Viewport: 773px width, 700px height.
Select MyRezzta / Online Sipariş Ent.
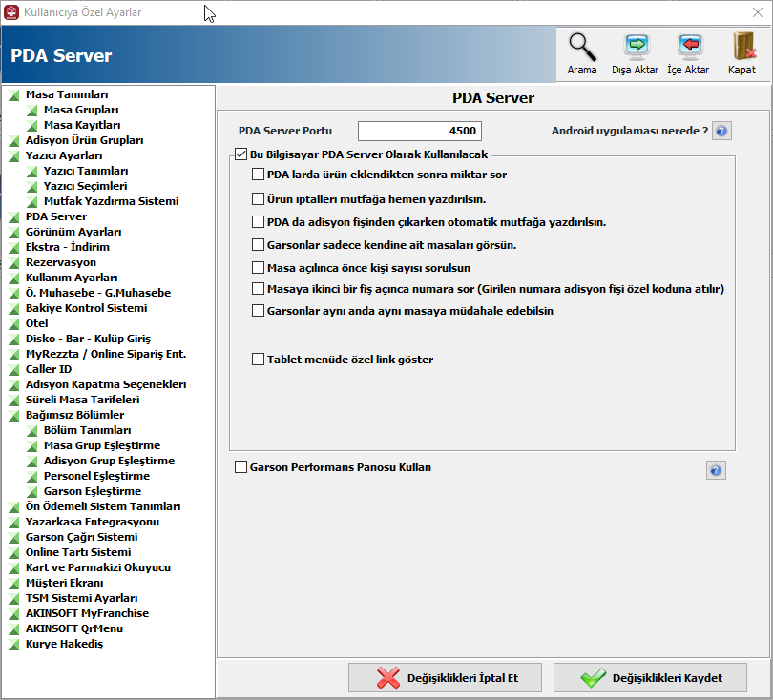[106, 354]
